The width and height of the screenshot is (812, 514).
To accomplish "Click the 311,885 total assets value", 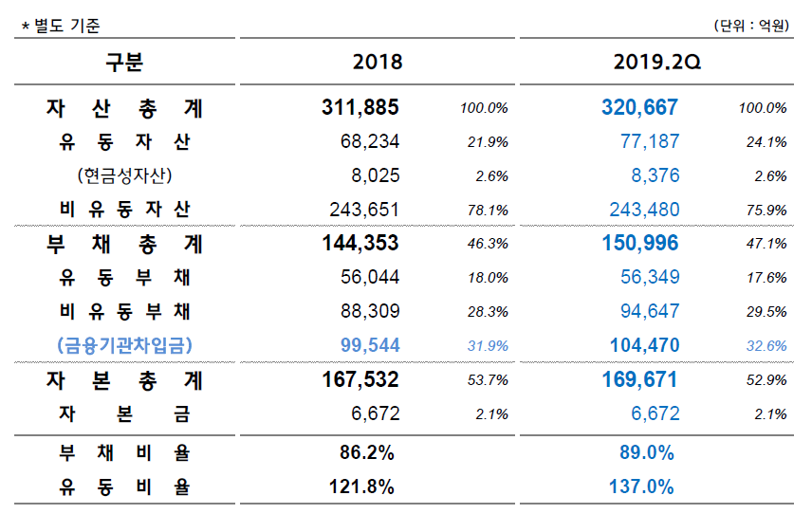I will tap(360, 108).
